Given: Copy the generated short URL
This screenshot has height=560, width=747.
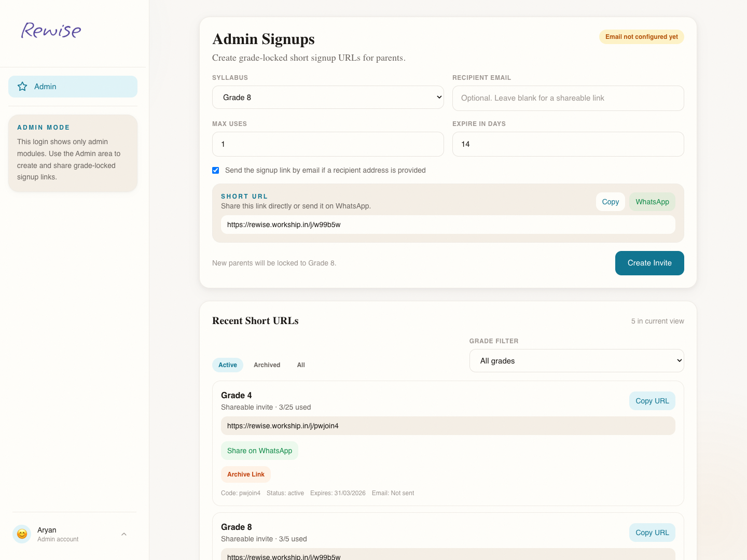Looking at the screenshot, I should click(610, 202).
